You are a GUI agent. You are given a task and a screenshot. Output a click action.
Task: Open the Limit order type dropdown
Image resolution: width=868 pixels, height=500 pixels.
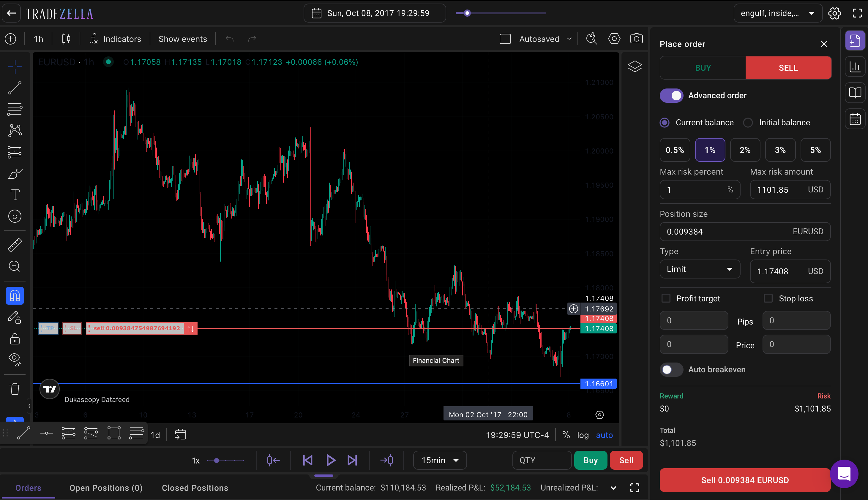(x=700, y=269)
